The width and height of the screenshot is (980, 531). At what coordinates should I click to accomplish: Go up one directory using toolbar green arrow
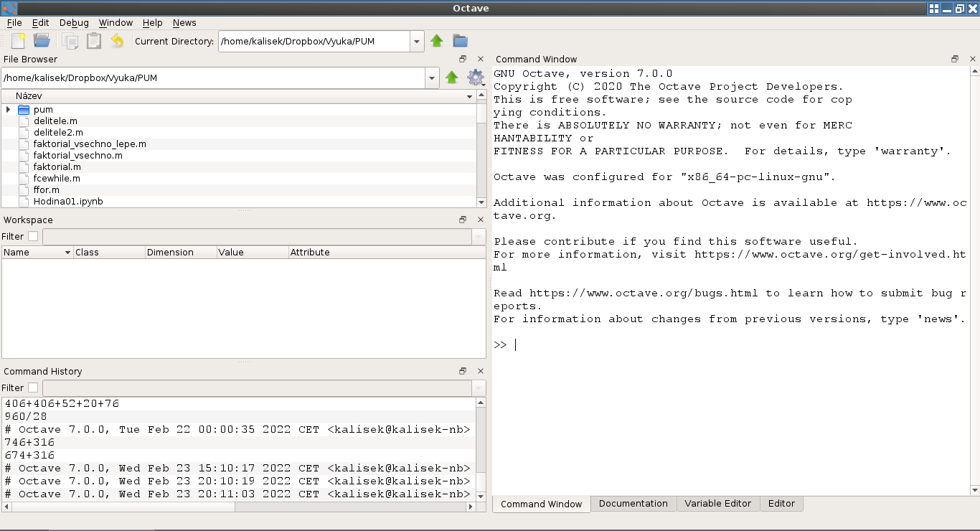tap(437, 41)
